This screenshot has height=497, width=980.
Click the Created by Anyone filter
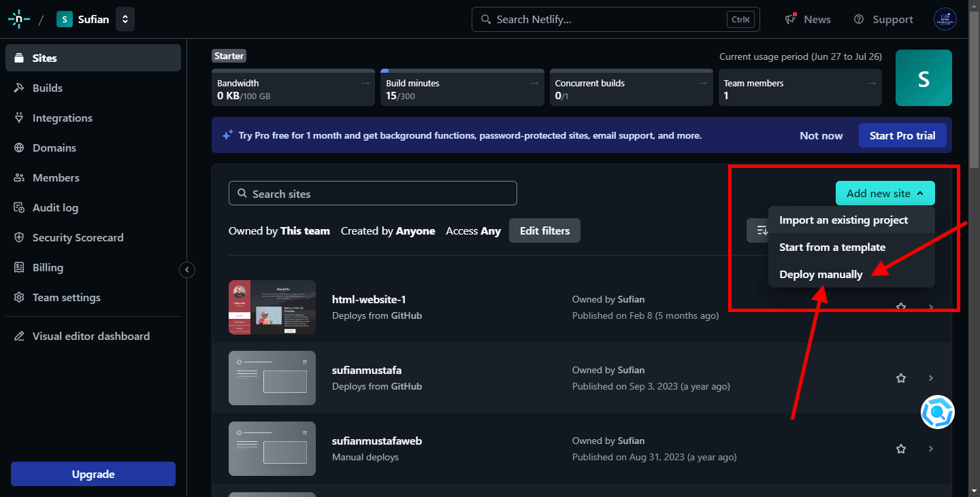(x=388, y=231)
